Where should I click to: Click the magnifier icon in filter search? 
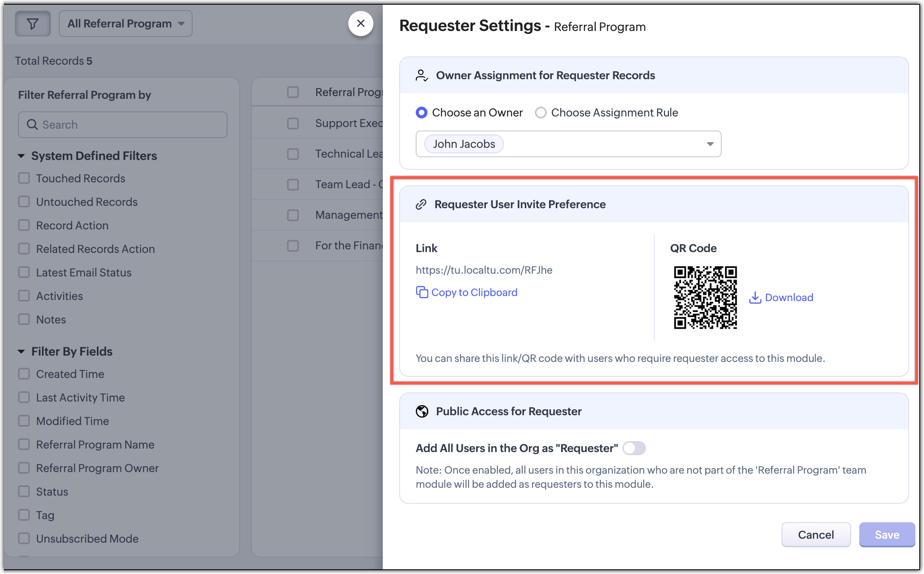click(32, 125)
